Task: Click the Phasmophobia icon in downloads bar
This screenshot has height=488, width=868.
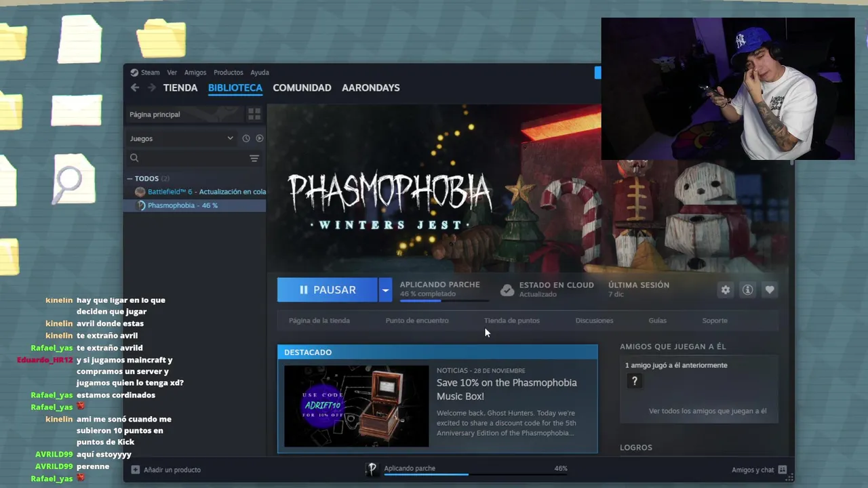Action: point(372,469)
